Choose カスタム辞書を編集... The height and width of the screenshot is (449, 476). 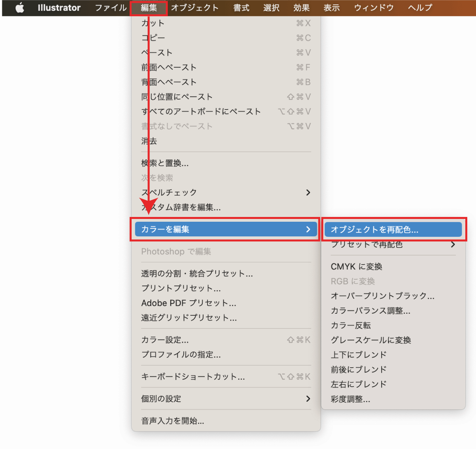tap(226, 207)
